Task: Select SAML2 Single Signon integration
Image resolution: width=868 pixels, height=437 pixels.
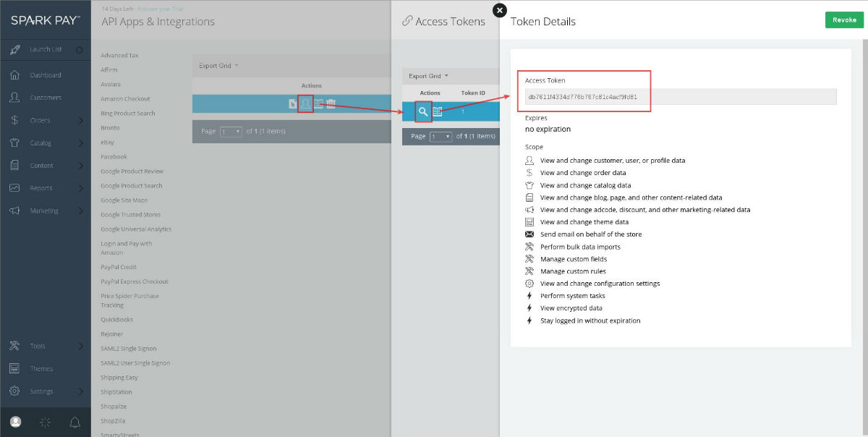Action: pos(129,349)
